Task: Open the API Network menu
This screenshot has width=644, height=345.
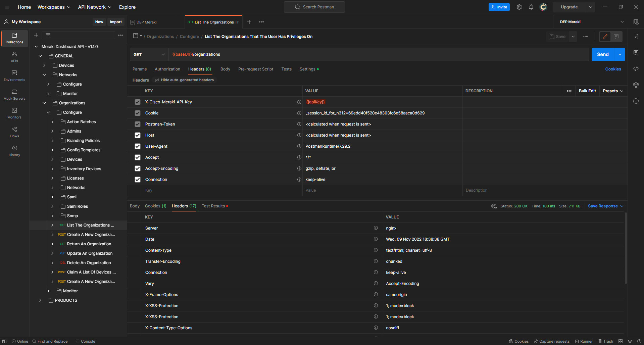Action: (x=95, y=7)
